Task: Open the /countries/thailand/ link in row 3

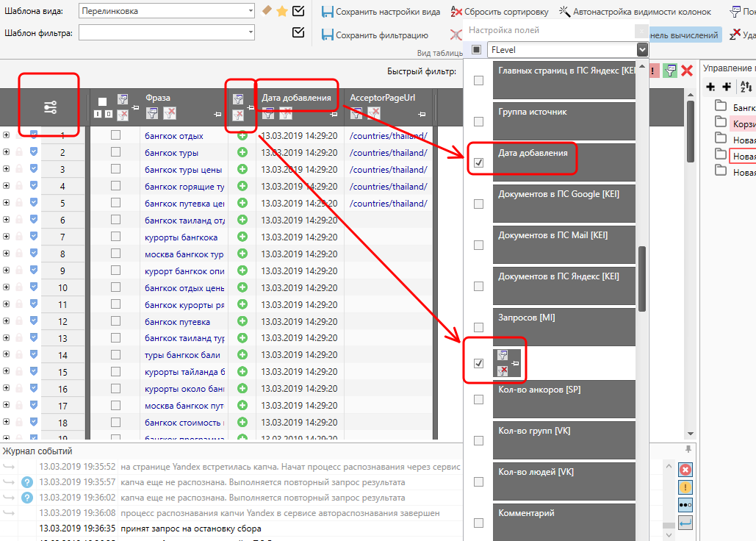Action: 388,170
